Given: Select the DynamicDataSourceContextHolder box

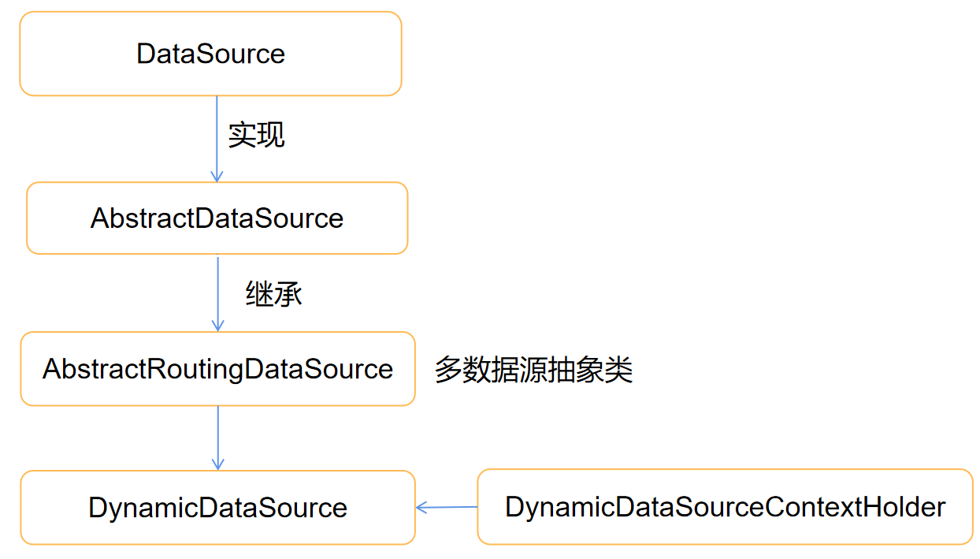Looking at the screenshot, I should coord(725,507).
